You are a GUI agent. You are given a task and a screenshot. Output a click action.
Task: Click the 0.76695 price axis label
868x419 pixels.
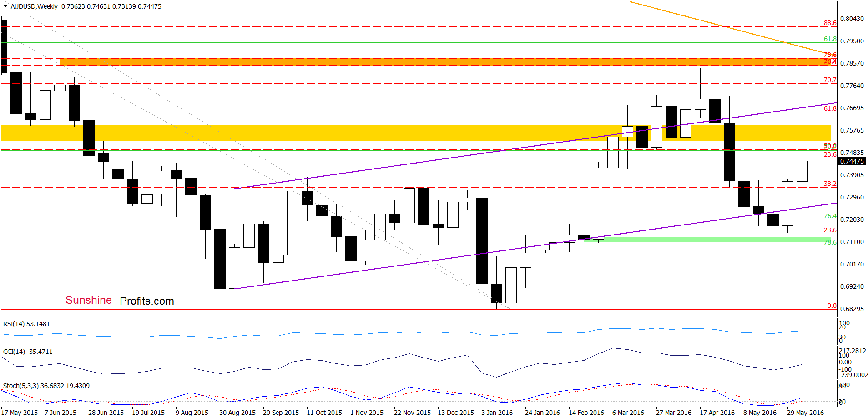point(852,108)
